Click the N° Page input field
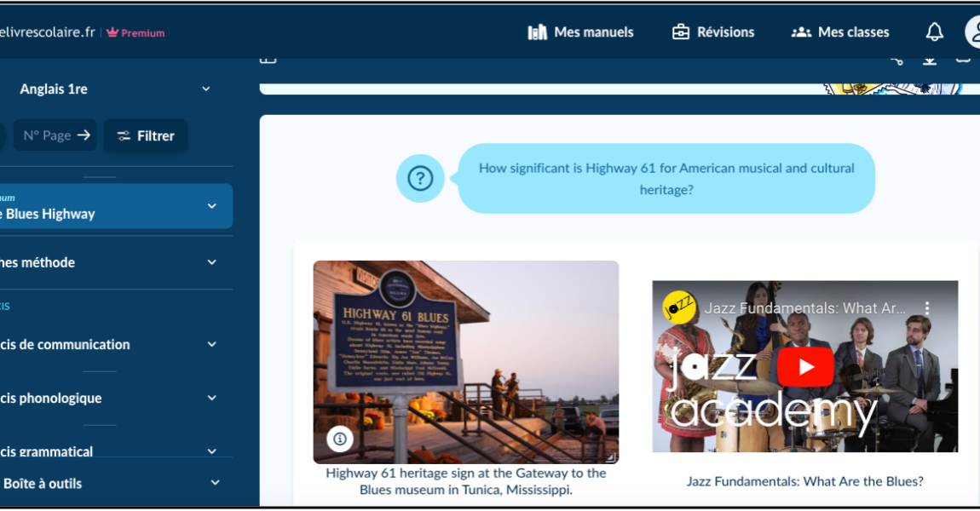The width and height of the screenshot is (980, 511). point(46,135)
